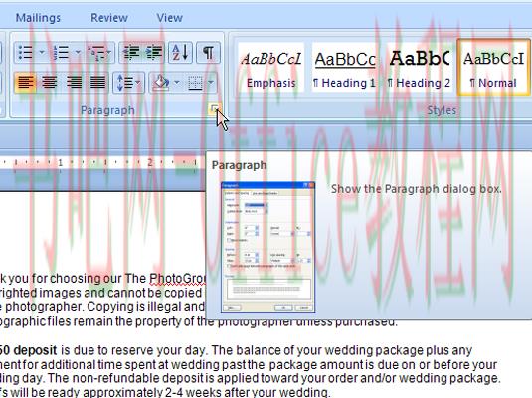Toggle Align Text Left button
This screenshot has height=398, width=532.
click(x=26, y=82)
